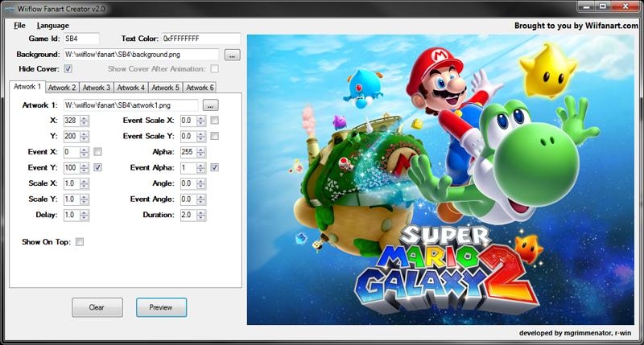This screenshot has height=345, width=644.
Task: Enable the Event X checkbox
Action: (97, 152)
